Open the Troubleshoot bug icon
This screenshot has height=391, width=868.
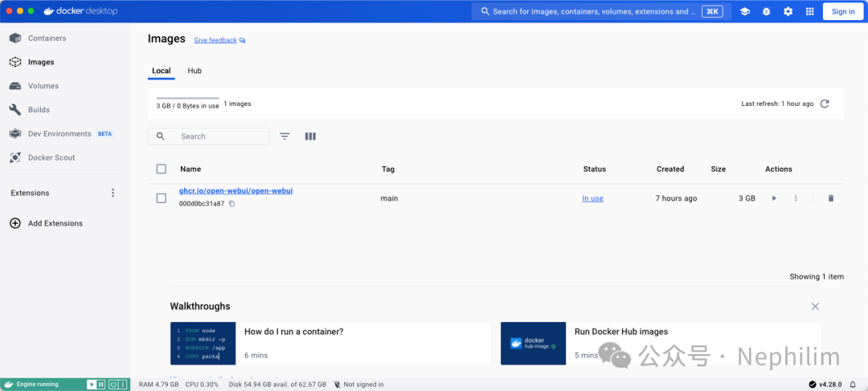(766, 11)
